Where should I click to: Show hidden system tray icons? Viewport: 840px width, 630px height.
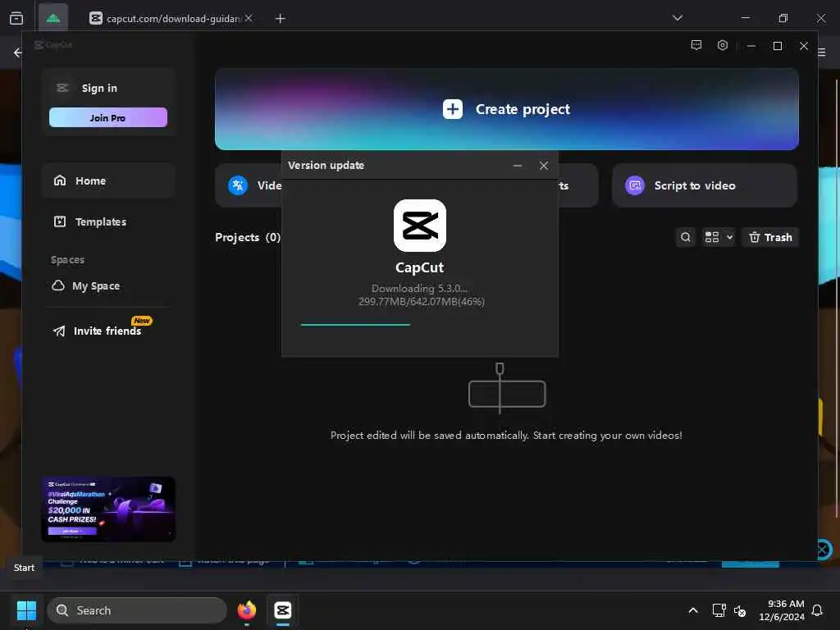point(692,610)
